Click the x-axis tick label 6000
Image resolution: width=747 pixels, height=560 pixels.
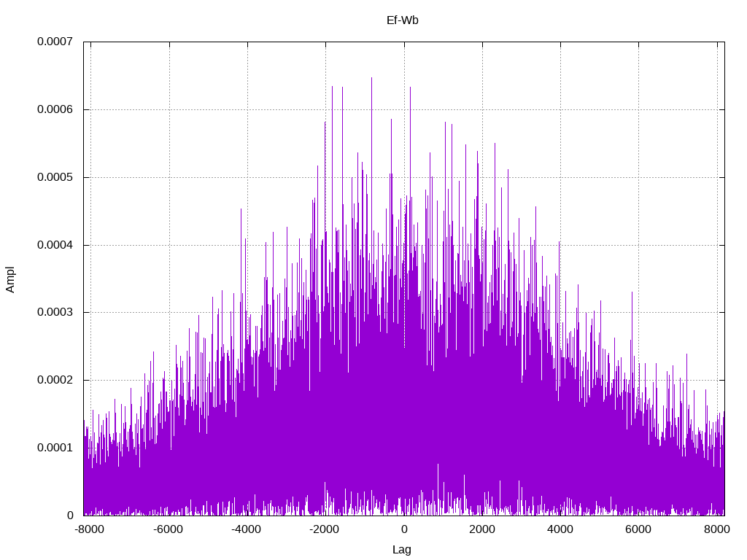pyautogui.click(x=638, y=529)
